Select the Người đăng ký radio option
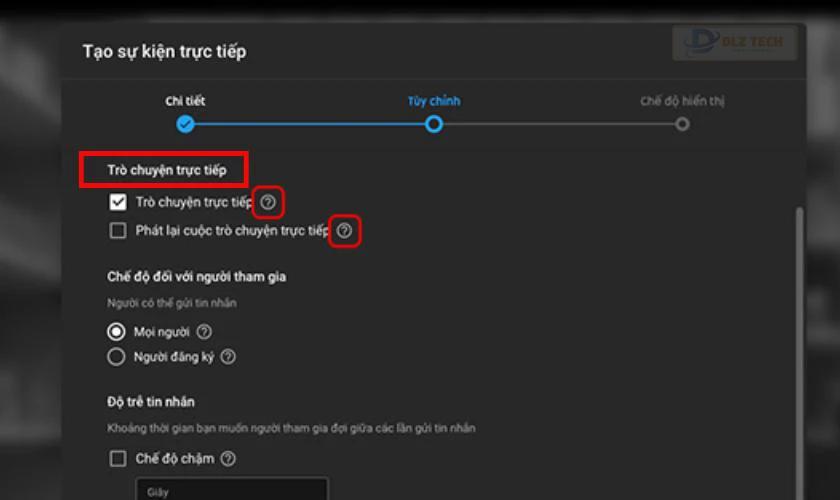 pos(116,357)
